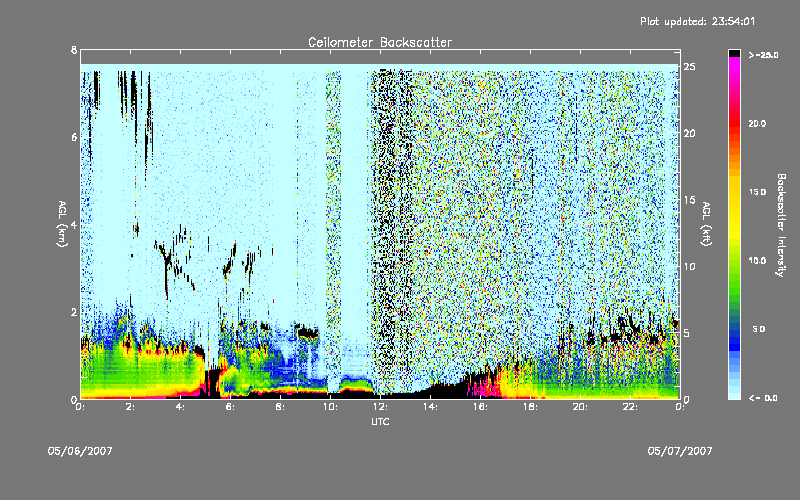Image resolution: width=800 pixels, height=500 pixels.
Task: Click the start date 05/06/2007
Action: (80, 451)
